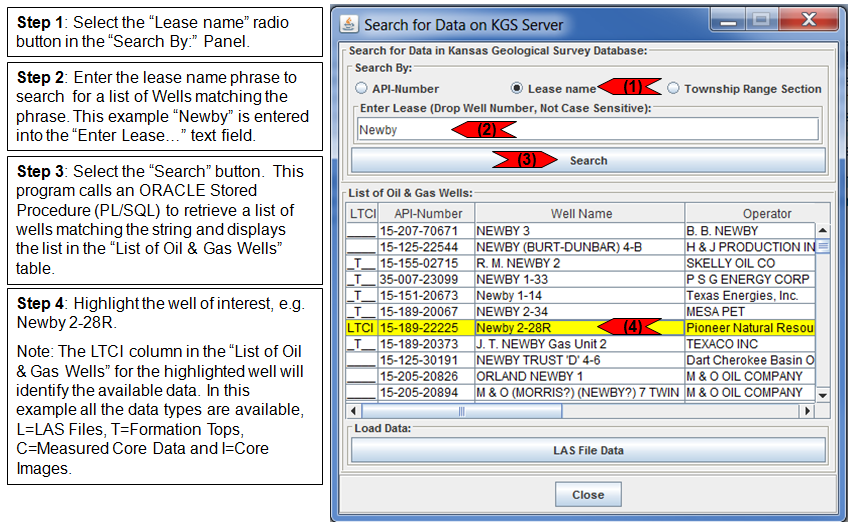The width and height of the screenshot is (854, 529).
Task: Close the window with the red X
Action: [809, 20]
